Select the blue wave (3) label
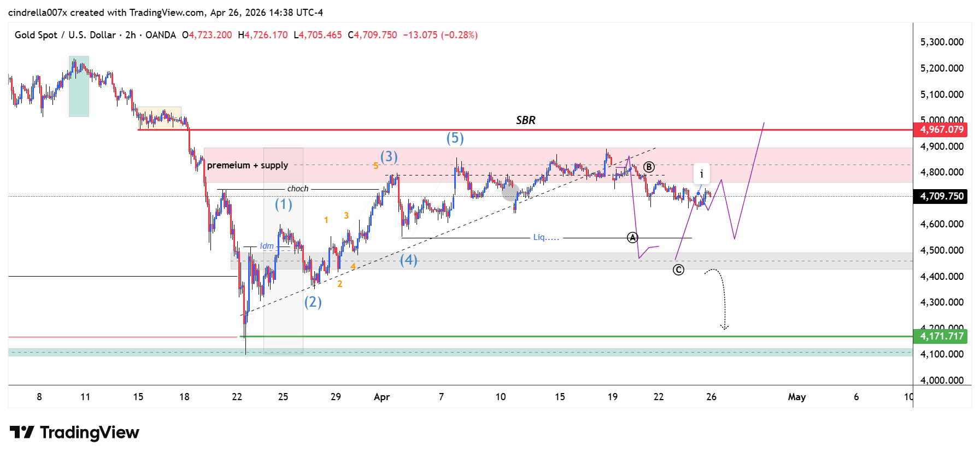 coord(389,157)
